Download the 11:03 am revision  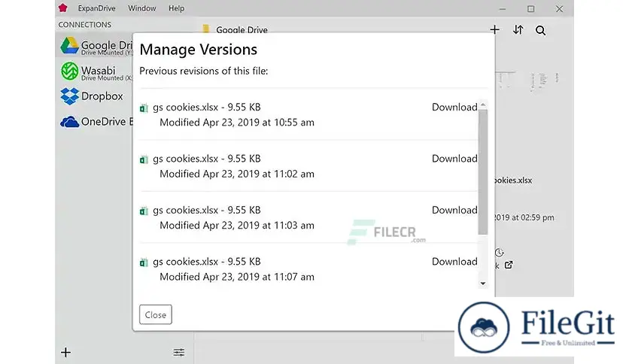coord(454,210)
